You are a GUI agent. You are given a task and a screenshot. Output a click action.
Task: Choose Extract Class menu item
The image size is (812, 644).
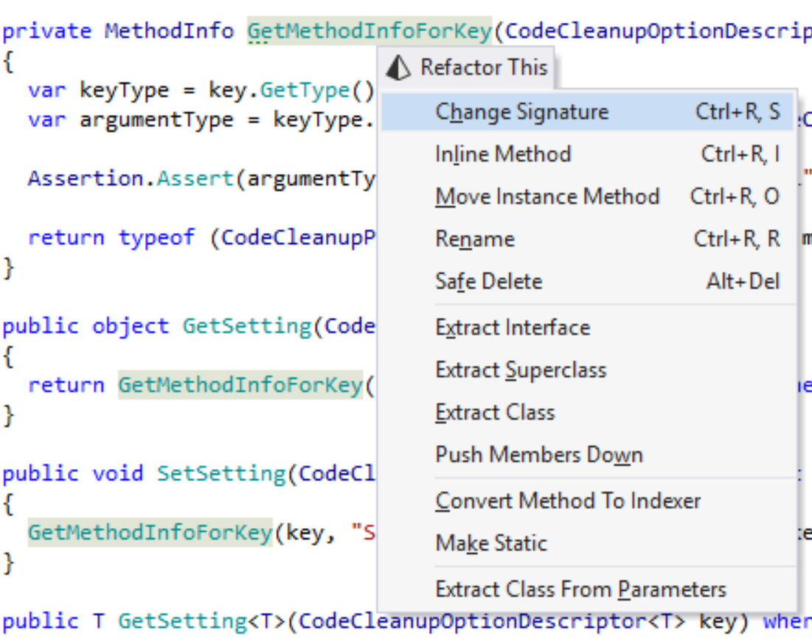495,412
